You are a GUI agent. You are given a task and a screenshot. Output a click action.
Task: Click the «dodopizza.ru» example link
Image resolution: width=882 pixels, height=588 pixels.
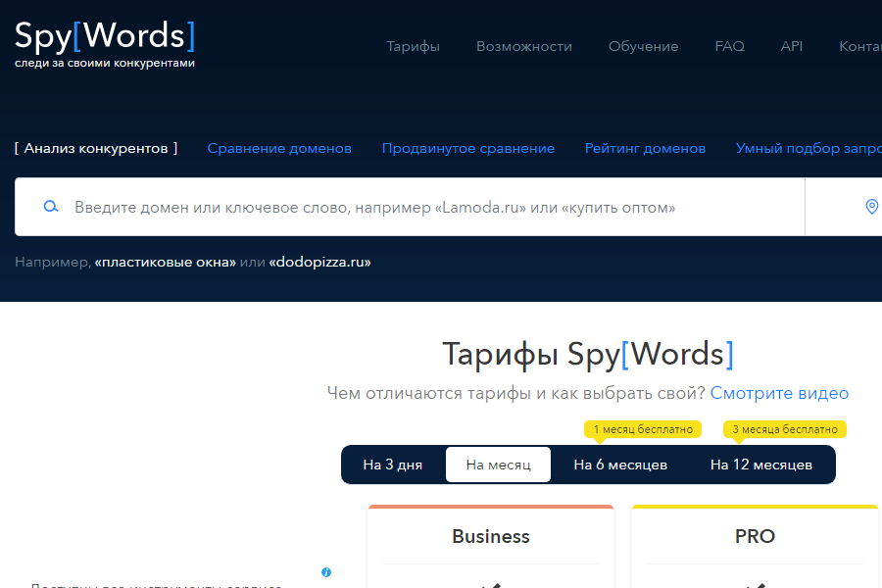click(x=319, y=263)
